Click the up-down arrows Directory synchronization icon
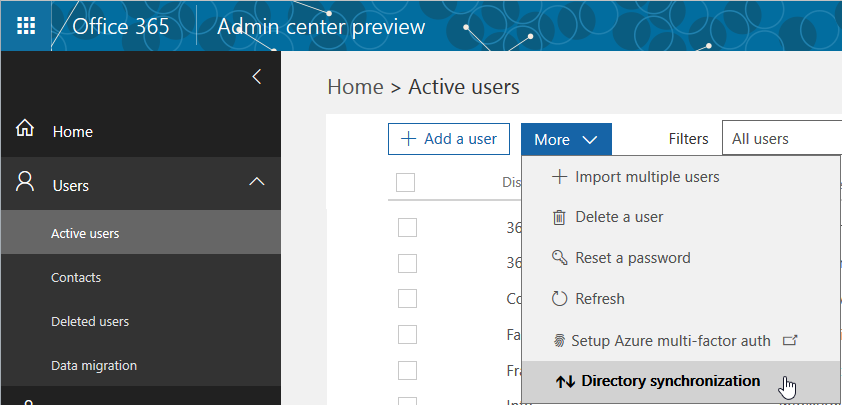The image size is (842, 405). (x=565, y=381)
